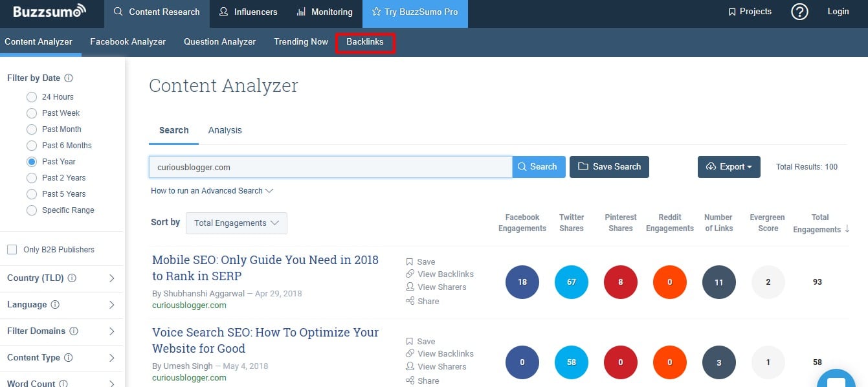The image size is (868, 387).
Task: Select the Past 2 Years date filter
Action: (x=32, y=178)
